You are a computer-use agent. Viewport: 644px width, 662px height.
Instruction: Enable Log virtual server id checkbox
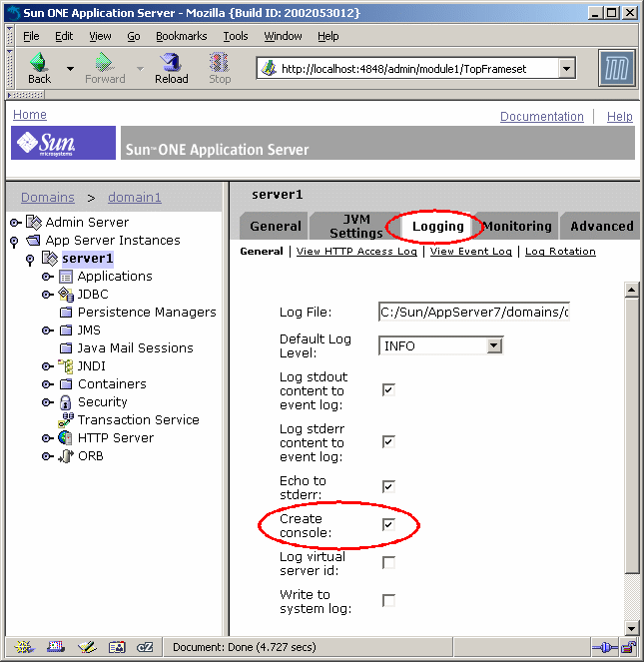388,562
